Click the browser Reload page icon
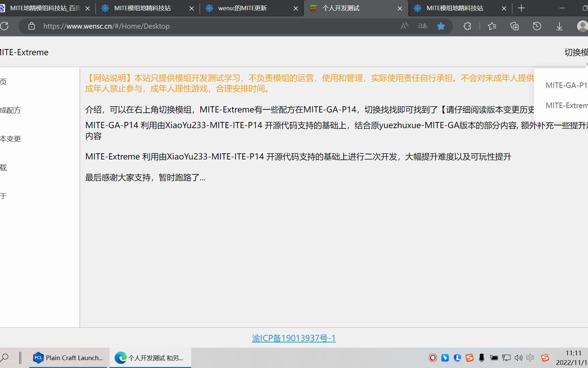The image size is (588, 368). pos(5,26)
